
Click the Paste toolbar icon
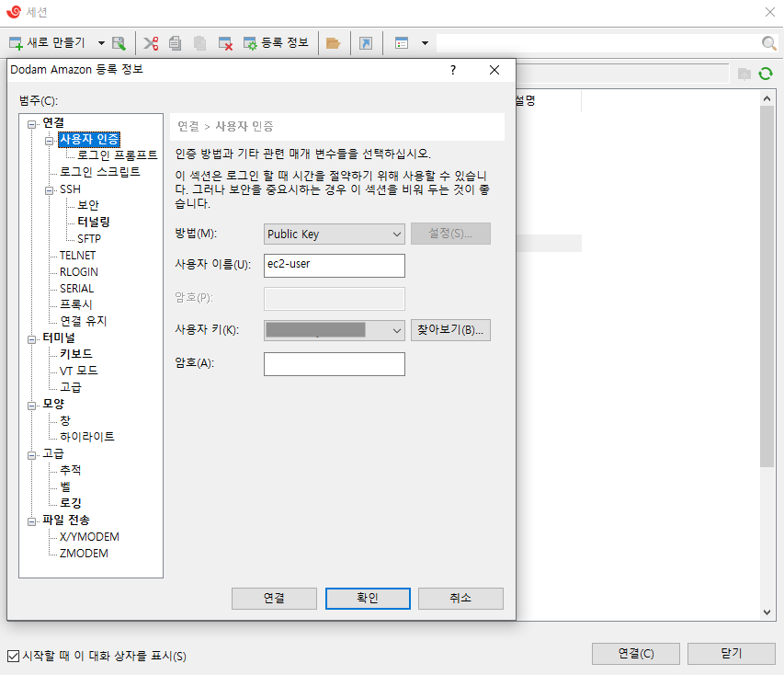200,43
